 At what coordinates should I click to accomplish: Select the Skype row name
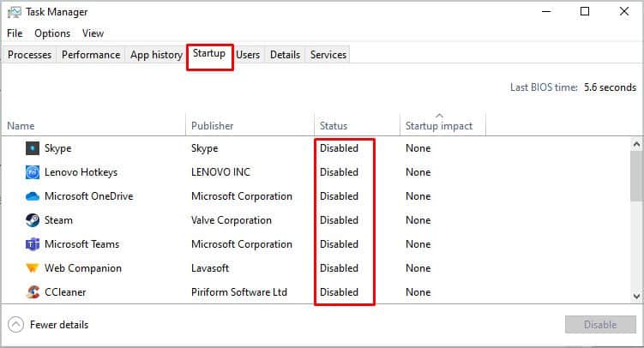[58, 148]
